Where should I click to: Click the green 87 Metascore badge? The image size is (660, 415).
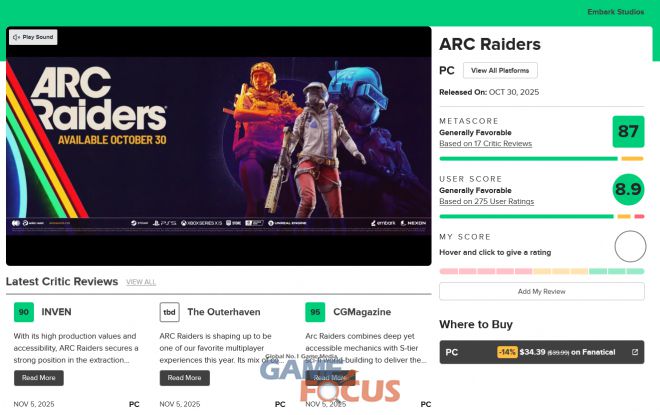coord(628,131)
